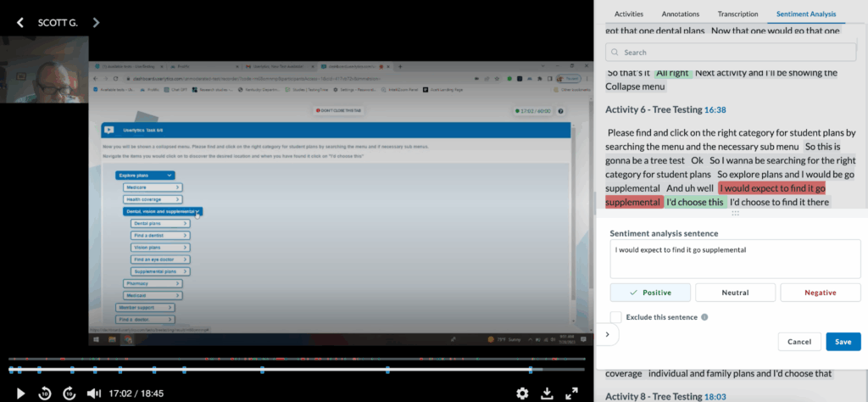Collapse the side panel with chevron
This screenshot has width=868, height=402.
click(x=607, y=334)
